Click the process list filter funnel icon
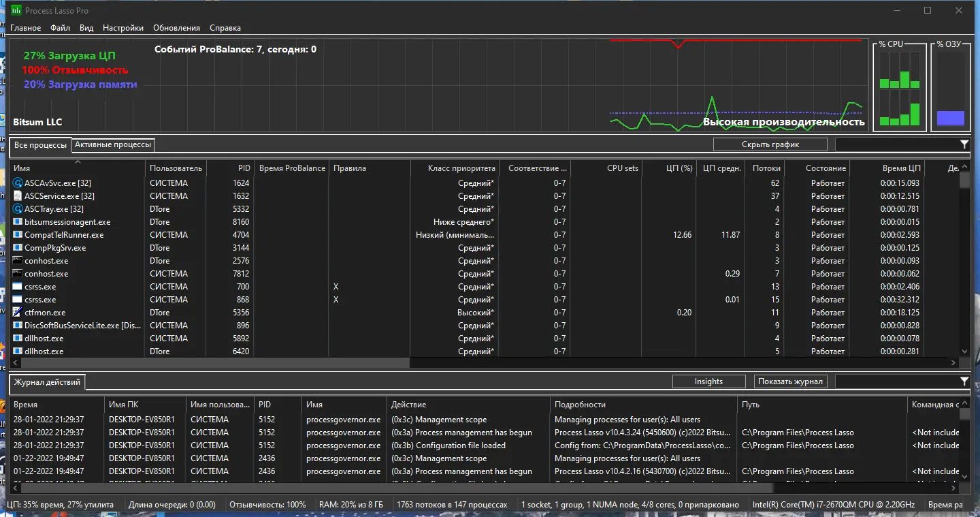980x517 pixels. coord(964,144)
